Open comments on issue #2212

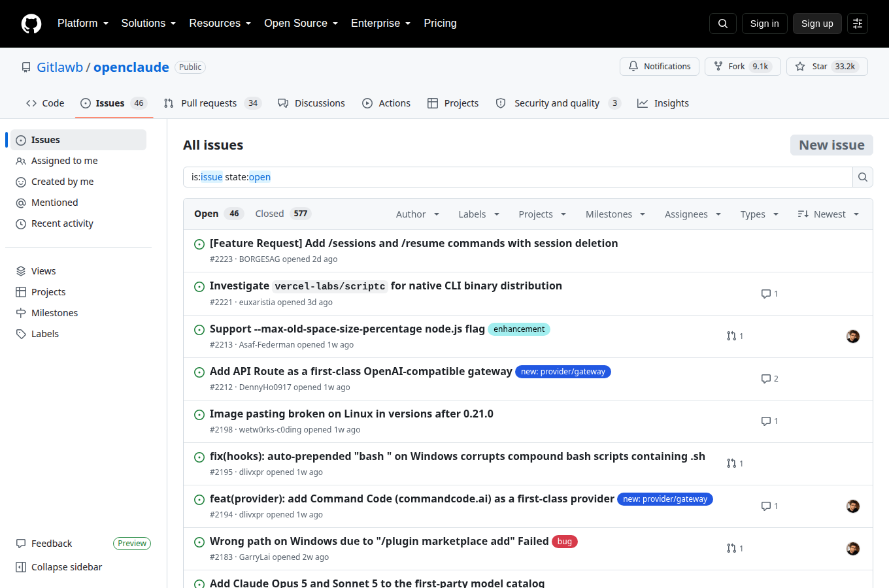769,379
